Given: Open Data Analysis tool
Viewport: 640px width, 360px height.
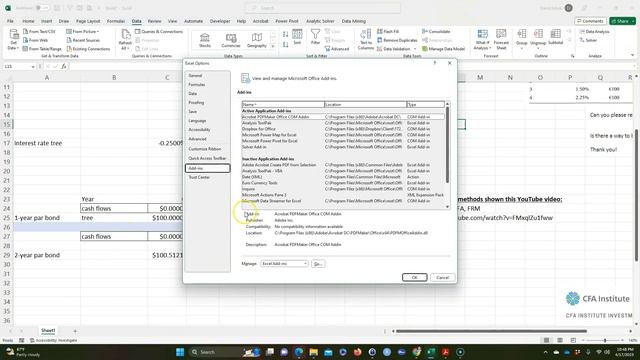Looking at the screenshot, I should pos(594,31).
